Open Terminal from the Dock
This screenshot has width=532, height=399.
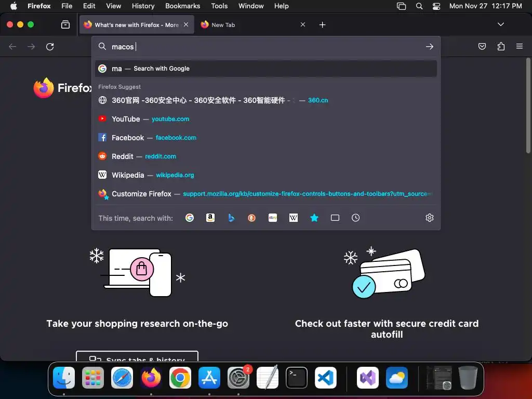[x=297, y=378]
